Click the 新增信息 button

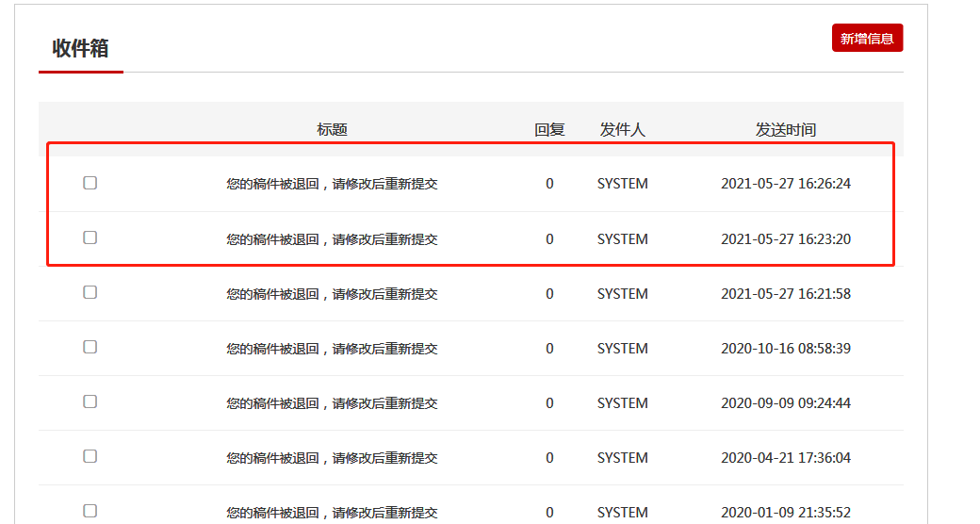tap(867, 39)
